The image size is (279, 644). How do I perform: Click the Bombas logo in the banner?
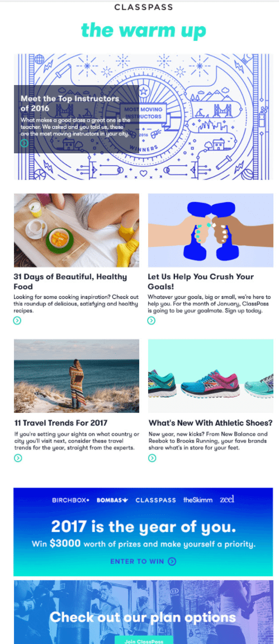point(112,500)
